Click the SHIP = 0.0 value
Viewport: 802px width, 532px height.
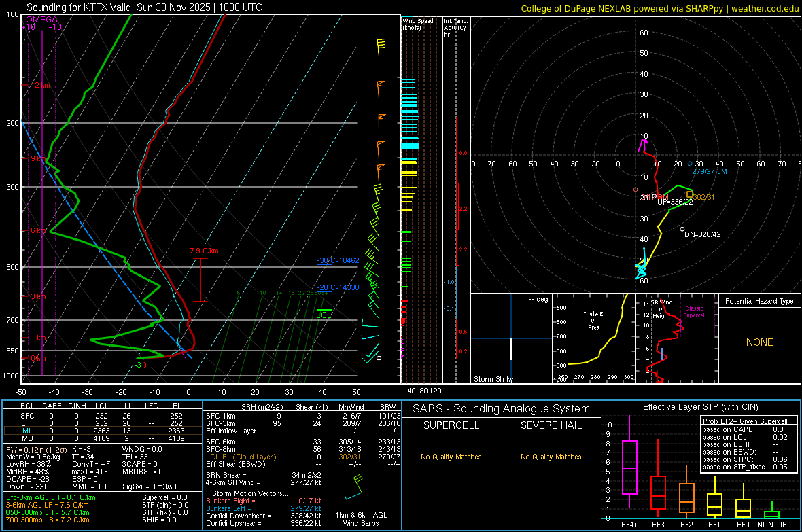pyautogui.click(x=159, y=520)
